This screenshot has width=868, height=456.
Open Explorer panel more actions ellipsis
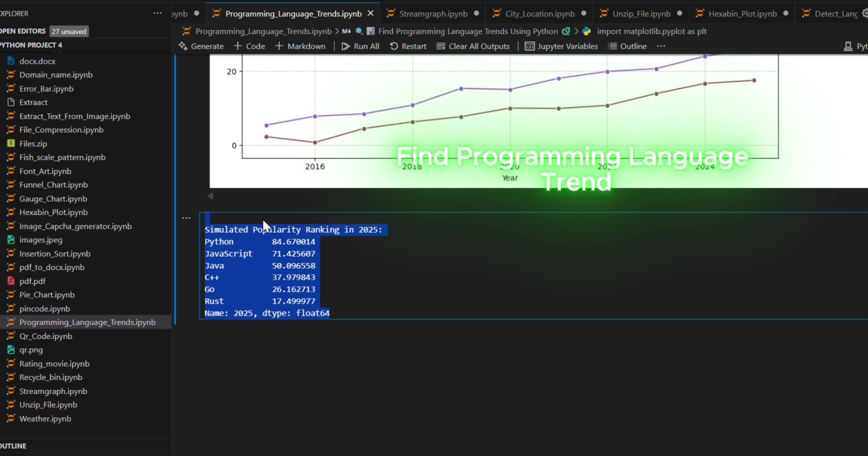click(x=157, y=13)
